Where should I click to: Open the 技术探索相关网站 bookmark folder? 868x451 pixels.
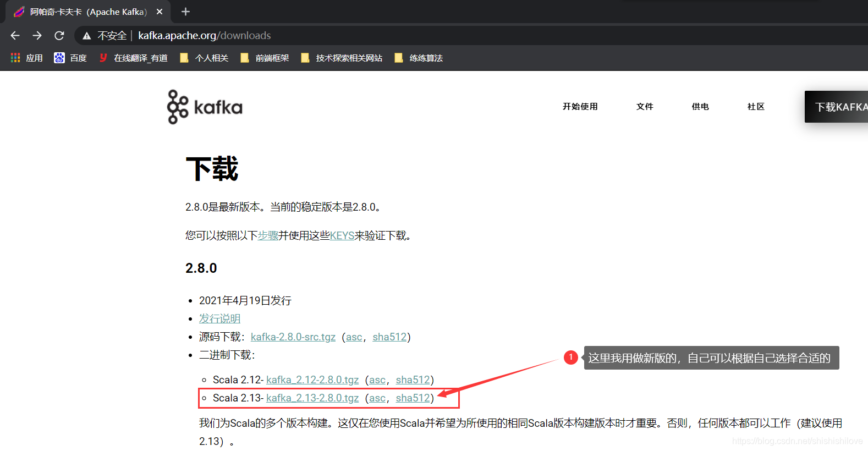(x=342, y=58)
